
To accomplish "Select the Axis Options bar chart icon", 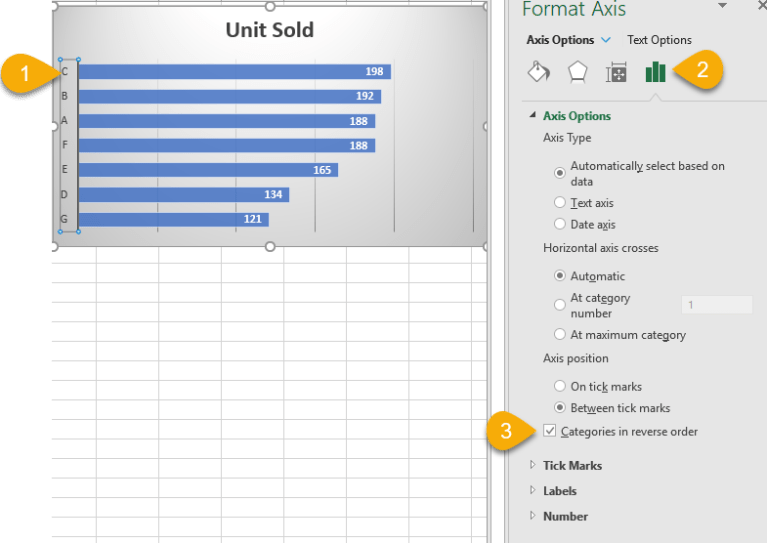I will [655, 72].
